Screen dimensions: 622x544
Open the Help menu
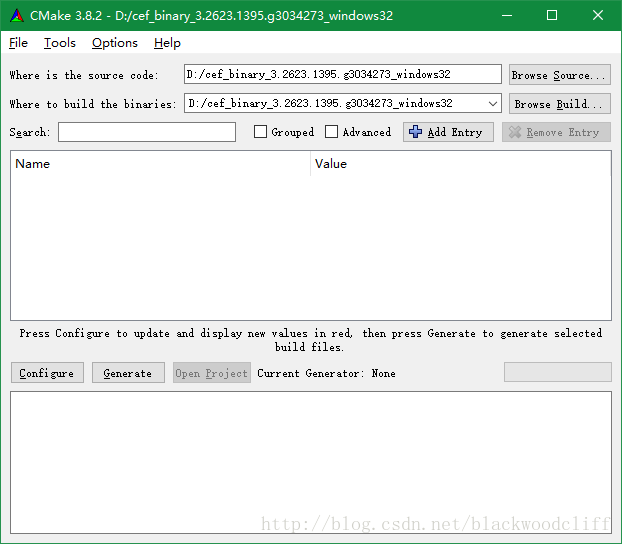click(167, 43)
